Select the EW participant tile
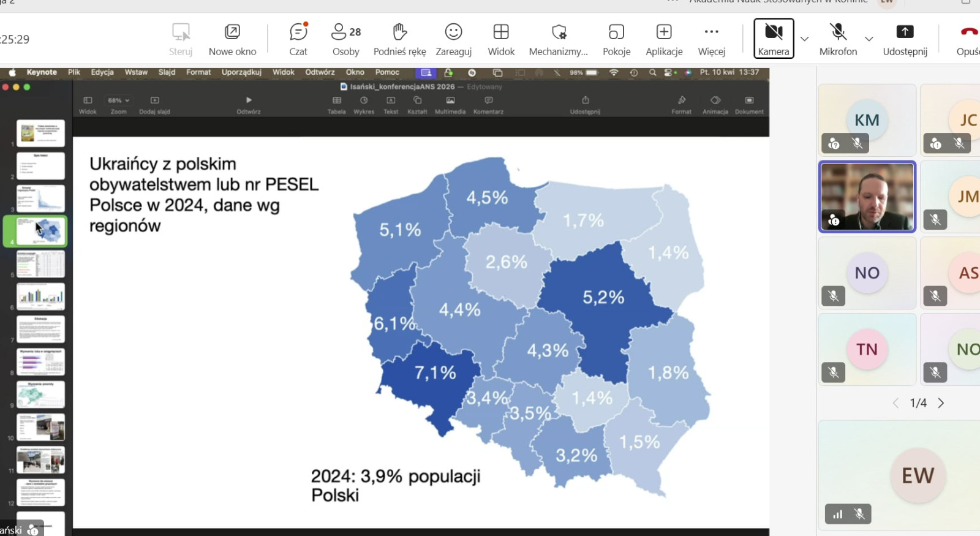This screenshot has height=536, width=980. [x=917, y=475]
